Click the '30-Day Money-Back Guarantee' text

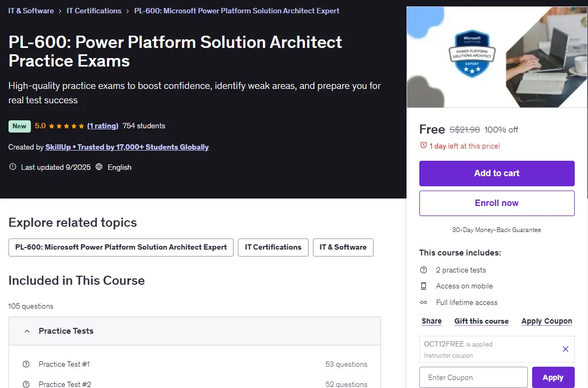coord(496,230)
